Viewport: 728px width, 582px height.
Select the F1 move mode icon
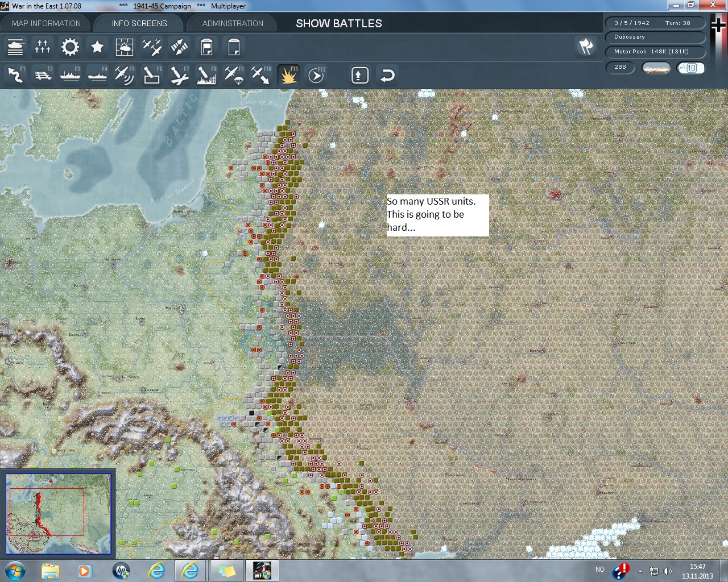pyautogui.click(x=15, y=75)
